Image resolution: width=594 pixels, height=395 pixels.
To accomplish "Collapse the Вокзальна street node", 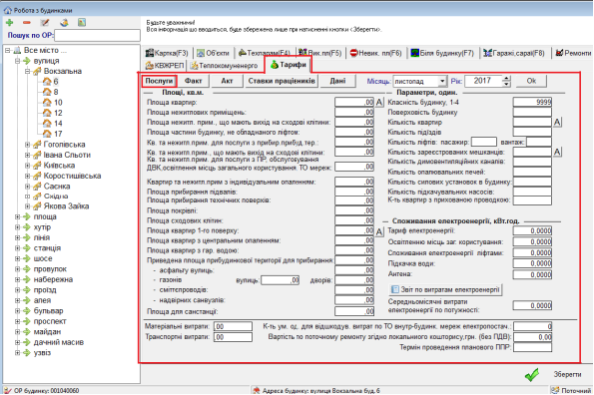I will coord(27,71).
